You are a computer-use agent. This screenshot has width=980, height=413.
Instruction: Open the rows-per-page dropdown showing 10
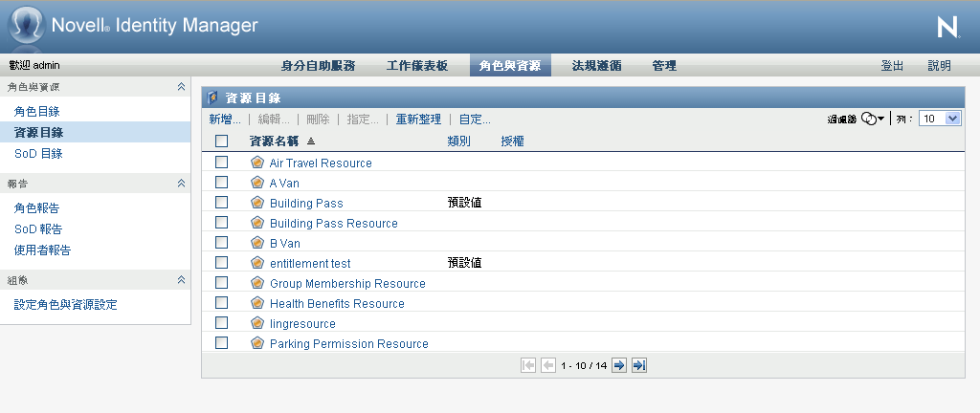pos(940,119)
